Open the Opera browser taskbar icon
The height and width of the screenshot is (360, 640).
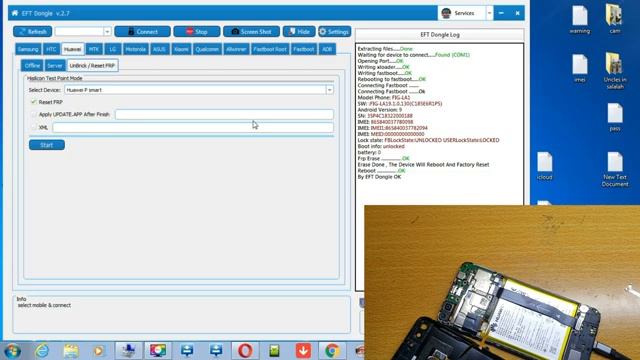pyautogui.click(x=245, y=351)
